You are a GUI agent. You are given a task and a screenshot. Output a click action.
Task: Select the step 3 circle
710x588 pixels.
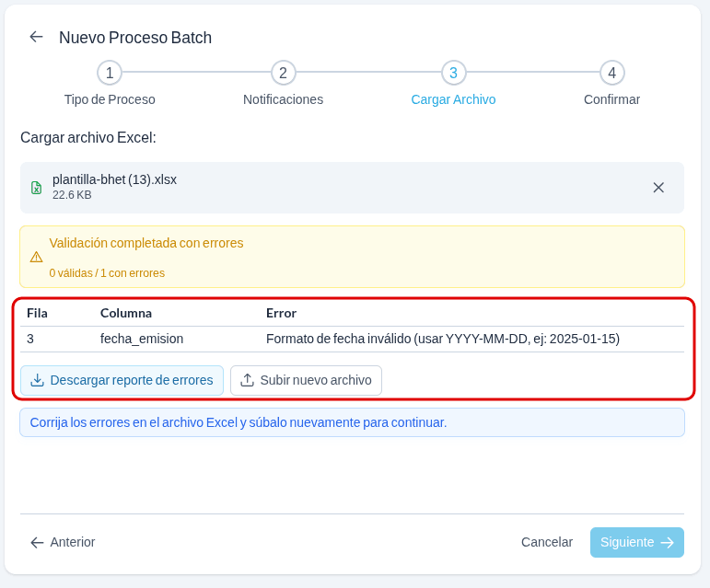pyautogui.click(x=453, y=73)
